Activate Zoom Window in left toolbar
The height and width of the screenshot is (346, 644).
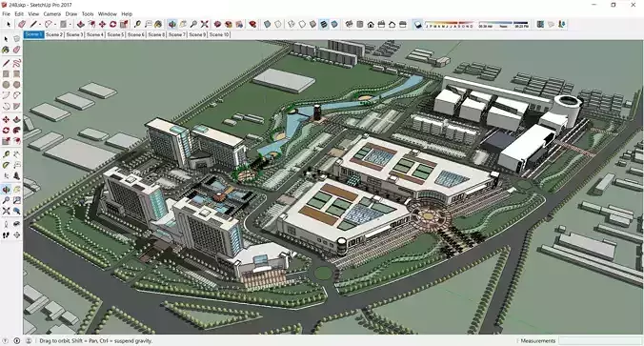[16, 200]
